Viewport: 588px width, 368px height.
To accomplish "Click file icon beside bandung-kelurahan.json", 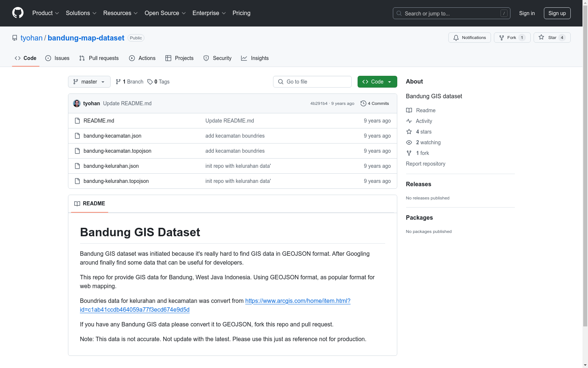I will pyautogui.click(x=77, y=166).
